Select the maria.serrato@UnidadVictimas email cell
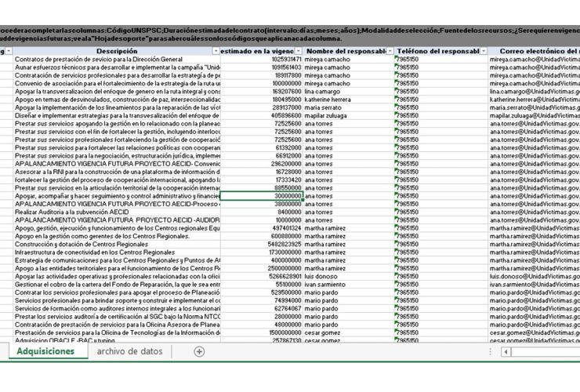 534,107
